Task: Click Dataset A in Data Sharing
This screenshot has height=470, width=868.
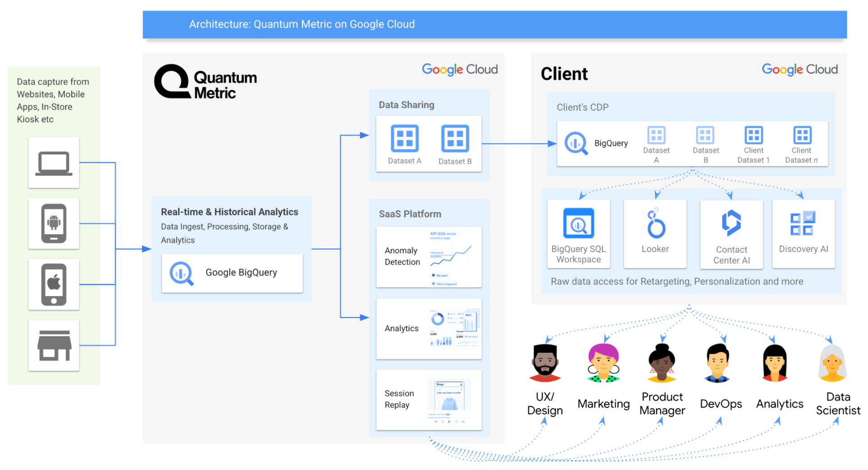Action: [x=404, y=138]
